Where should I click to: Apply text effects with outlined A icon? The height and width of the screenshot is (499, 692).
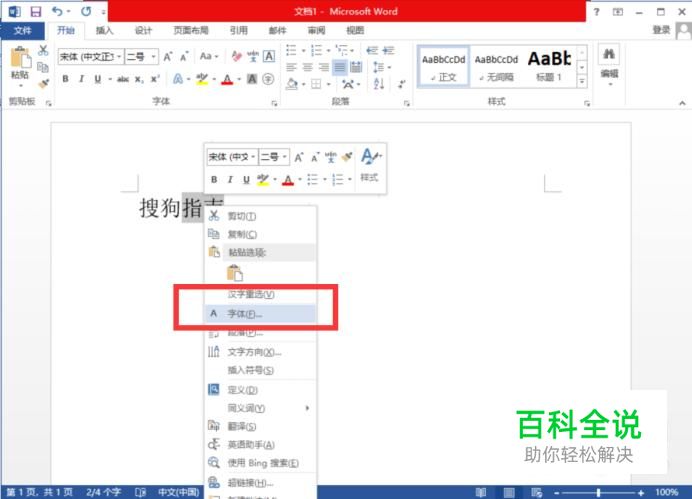(177, 79)
